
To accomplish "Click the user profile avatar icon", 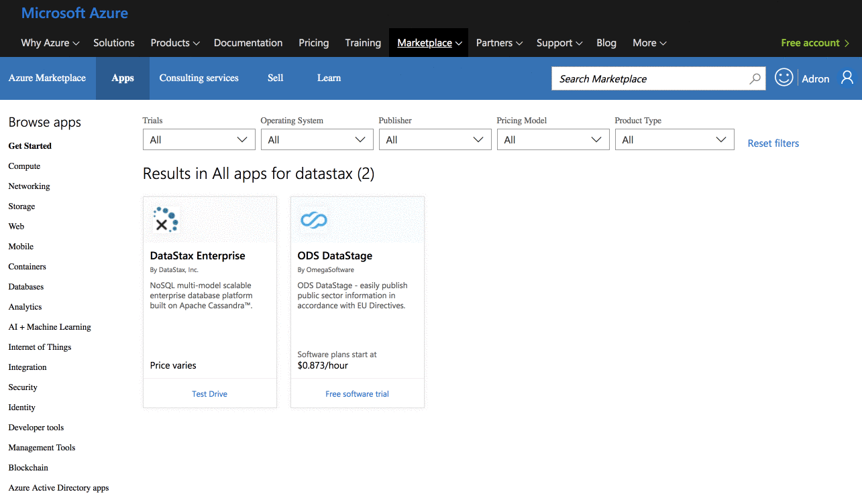I will click(847, 78).
